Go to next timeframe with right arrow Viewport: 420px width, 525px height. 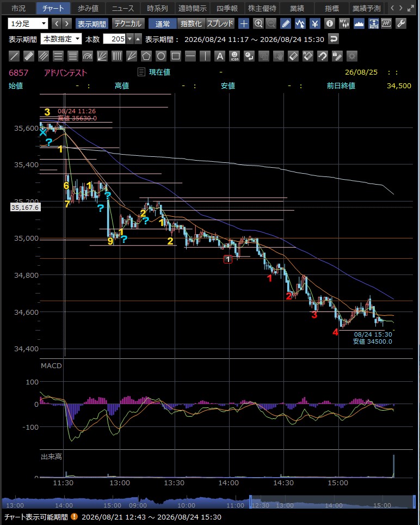point(67,23)
